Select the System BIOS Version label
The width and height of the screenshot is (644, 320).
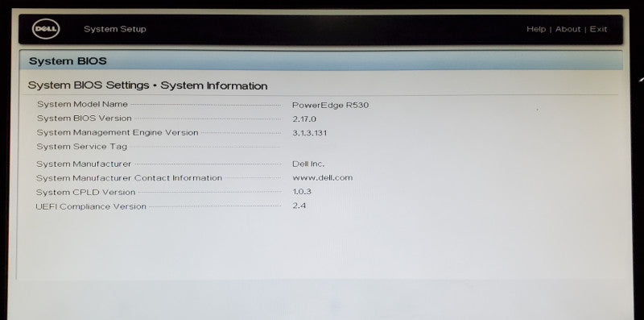[85, 118]
